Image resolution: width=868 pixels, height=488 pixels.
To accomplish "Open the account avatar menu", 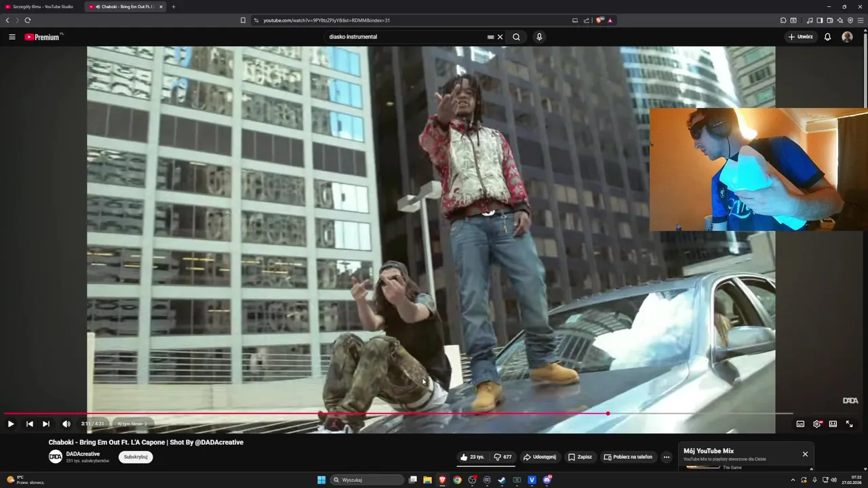I will [x=847, y=37].
